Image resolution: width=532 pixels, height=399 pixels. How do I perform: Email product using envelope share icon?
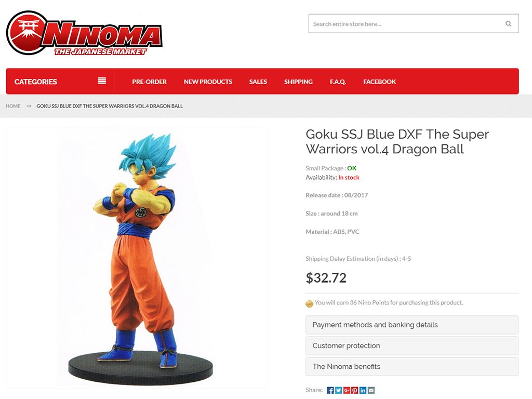(371, 390)
